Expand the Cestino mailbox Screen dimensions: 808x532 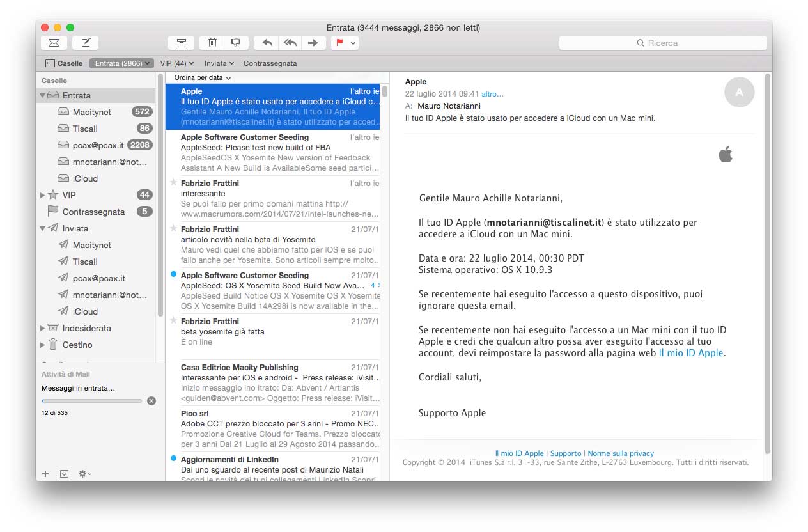43,345
